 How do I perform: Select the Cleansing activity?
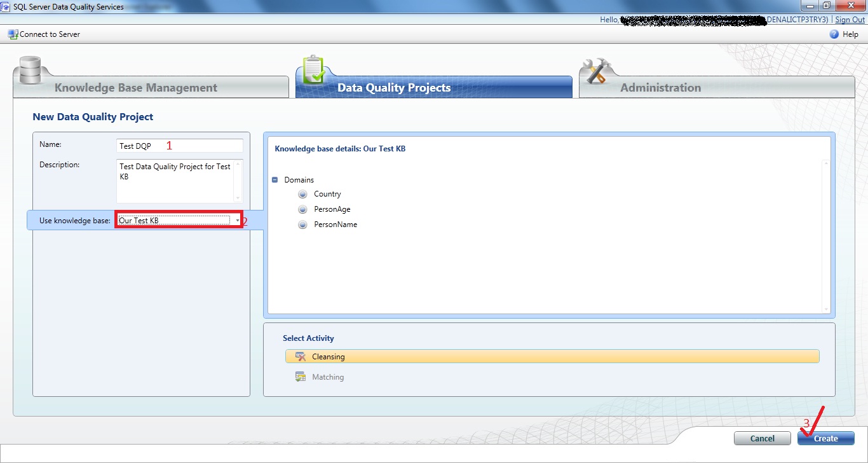[x=552, y=357]
